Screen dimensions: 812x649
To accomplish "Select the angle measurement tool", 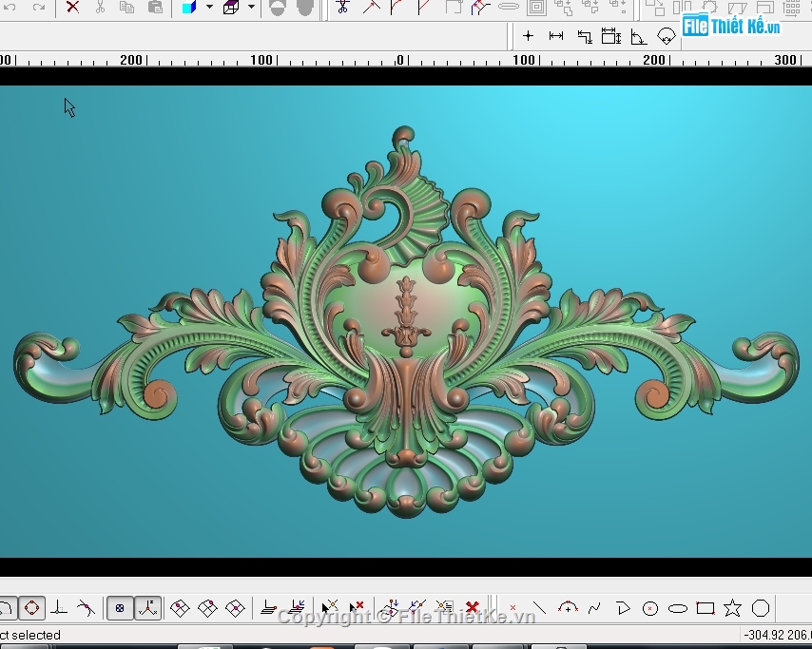I will [638, 37].
